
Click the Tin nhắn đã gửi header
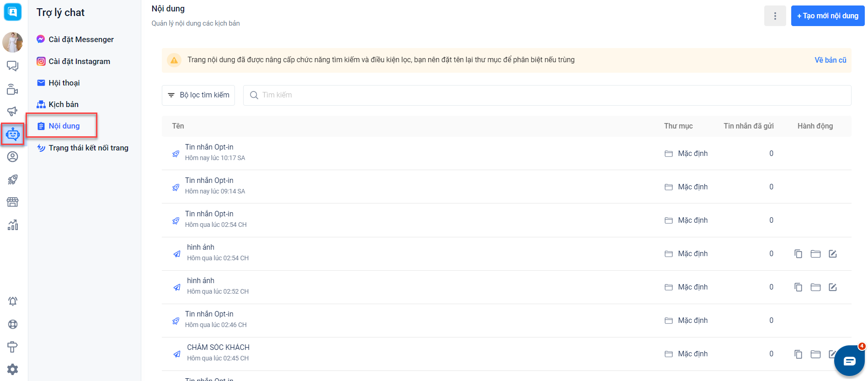(749, 126)
